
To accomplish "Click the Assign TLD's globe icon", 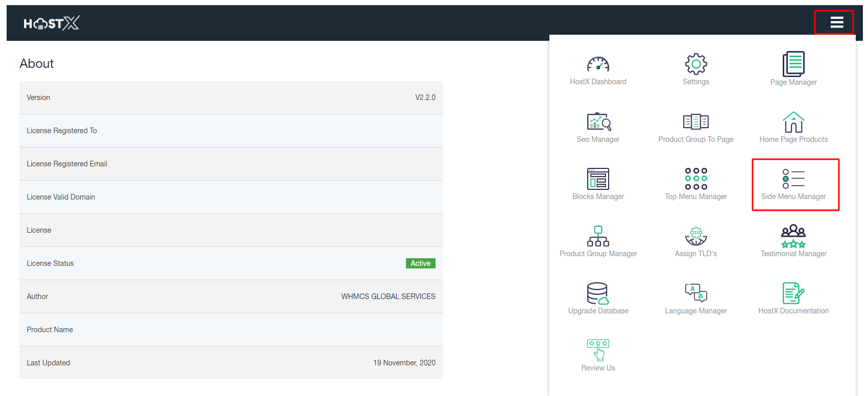I will (695, 236).
